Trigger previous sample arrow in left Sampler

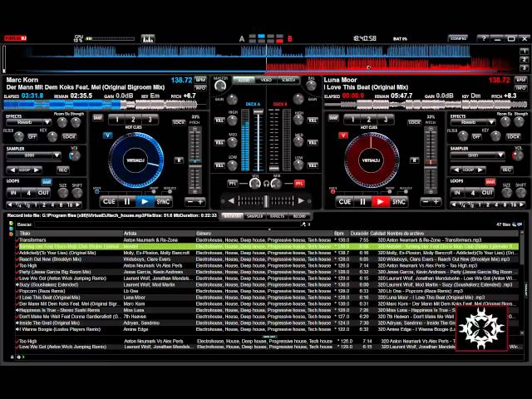12,170
